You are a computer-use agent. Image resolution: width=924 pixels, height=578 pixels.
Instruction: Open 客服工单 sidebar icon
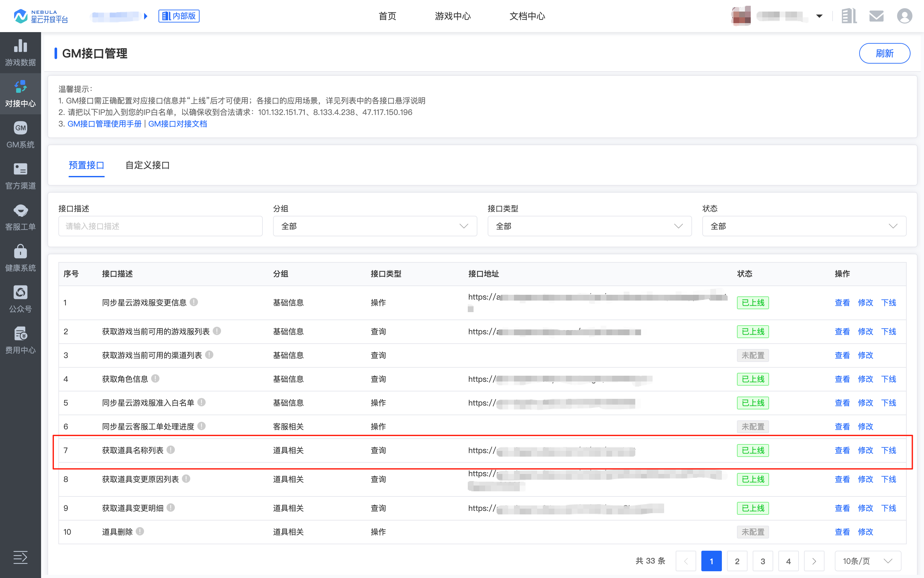click(20, 210)
